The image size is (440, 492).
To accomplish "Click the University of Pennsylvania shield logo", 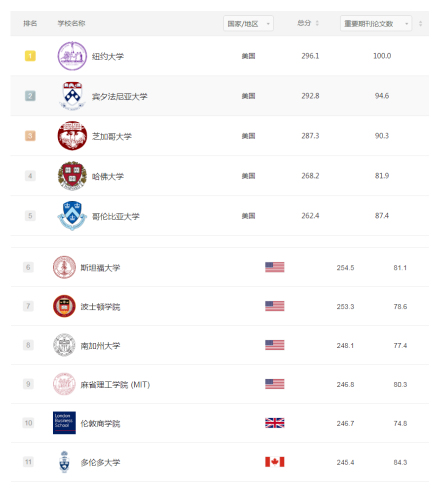I will (x=72, y=96).
